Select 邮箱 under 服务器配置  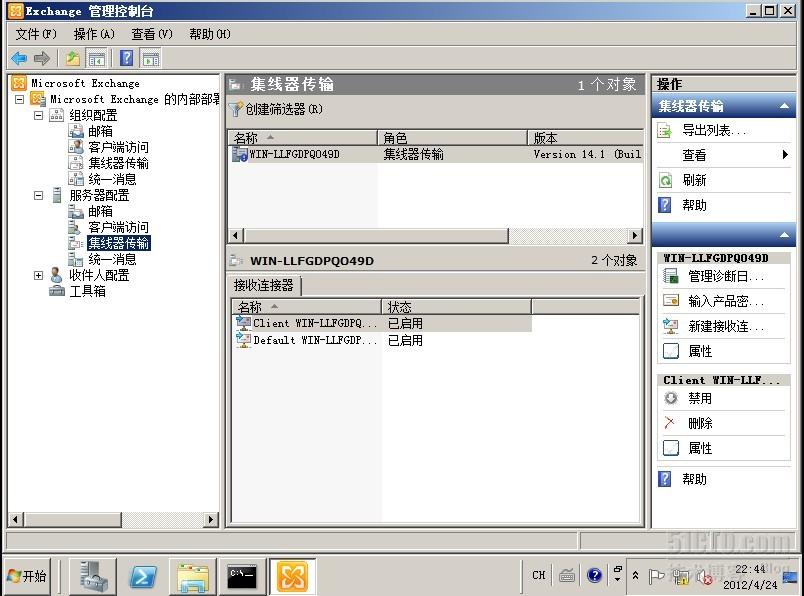(100, 211)
